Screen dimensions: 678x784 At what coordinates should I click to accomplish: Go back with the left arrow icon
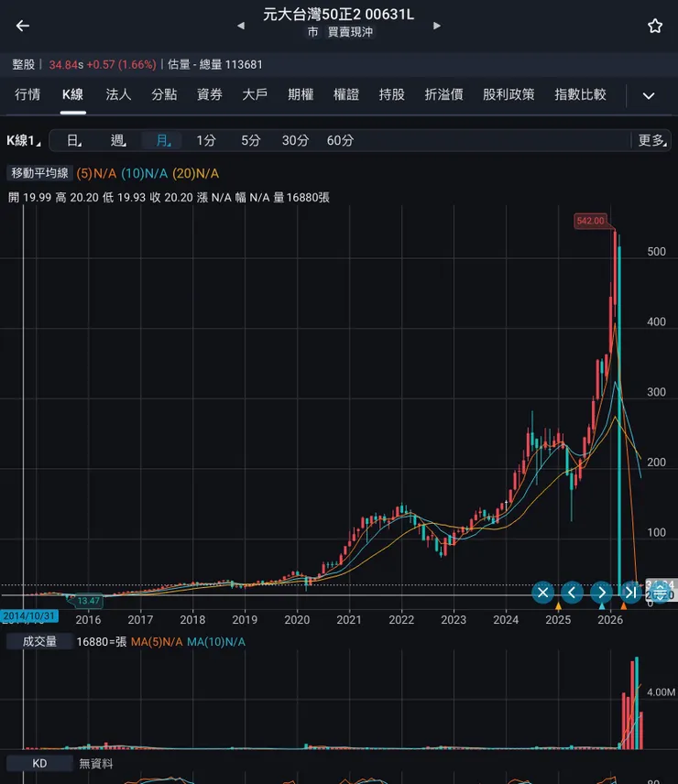23,26
